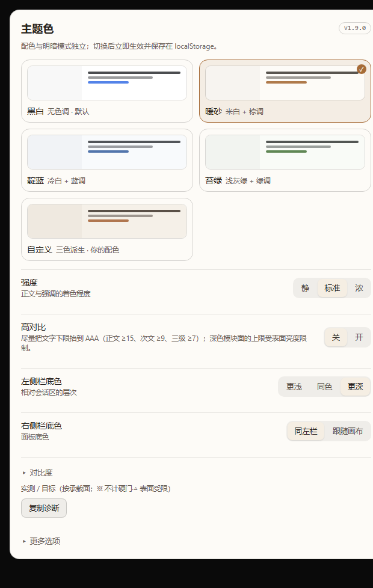Click the 米白 + 棕调 caption
The width and height of the screenshot is (373, 588).
coord(244,111)
